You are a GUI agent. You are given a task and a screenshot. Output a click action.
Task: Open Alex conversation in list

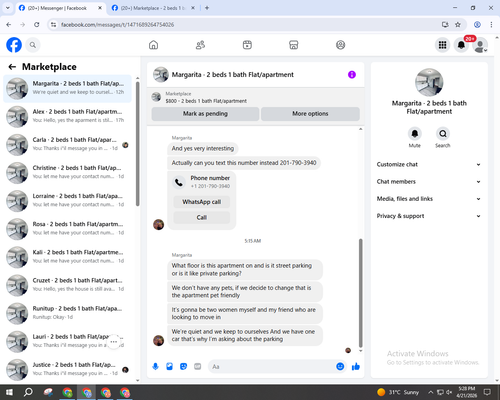67,117
